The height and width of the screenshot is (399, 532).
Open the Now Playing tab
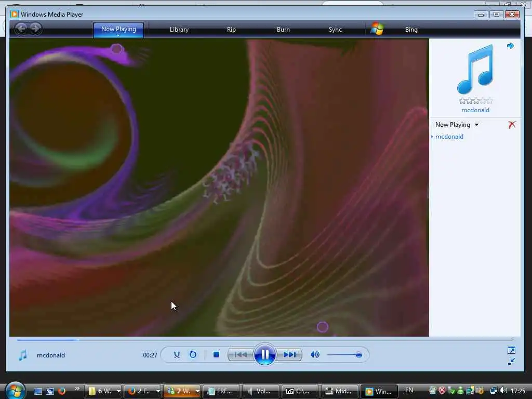click(118, 29)
